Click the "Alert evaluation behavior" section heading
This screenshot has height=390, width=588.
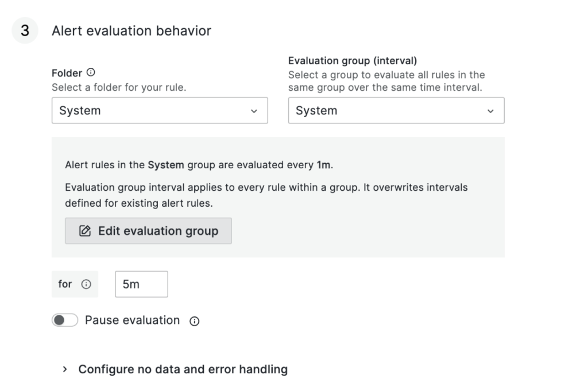tap(131, 30)
